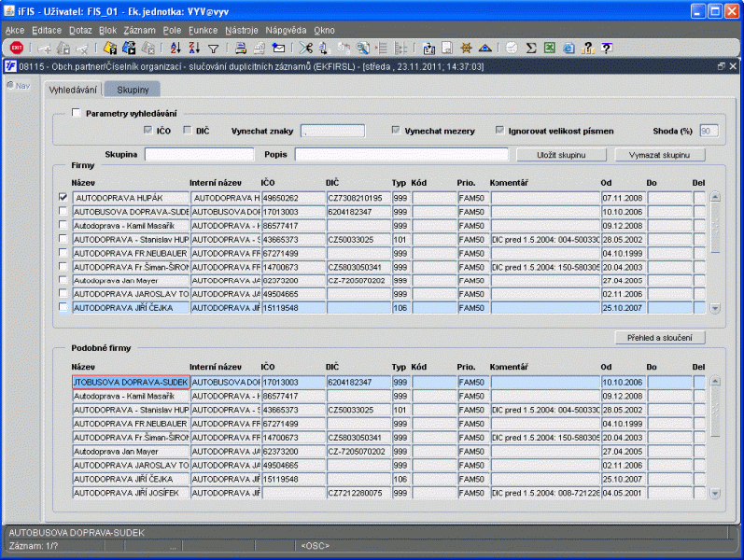Click the question mark with person icon
This screenshot has width=744, height=560.
tap(588, 48)
